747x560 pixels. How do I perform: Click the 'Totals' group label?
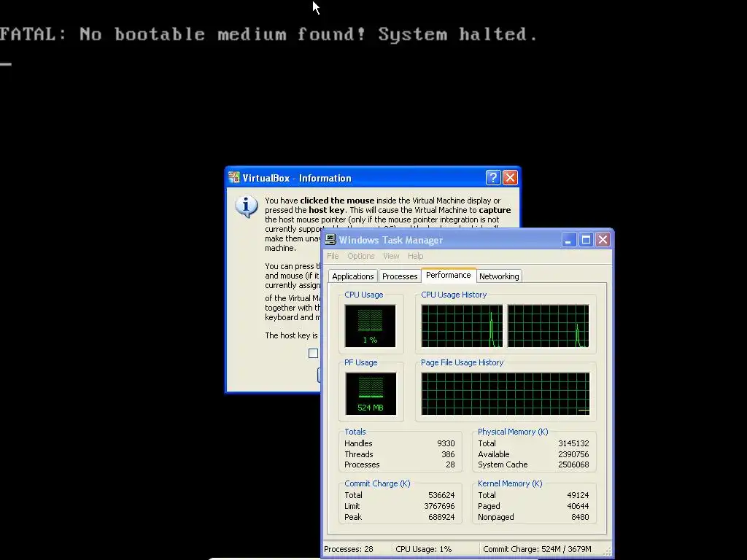pyautogui.click(x=355, y=432)
